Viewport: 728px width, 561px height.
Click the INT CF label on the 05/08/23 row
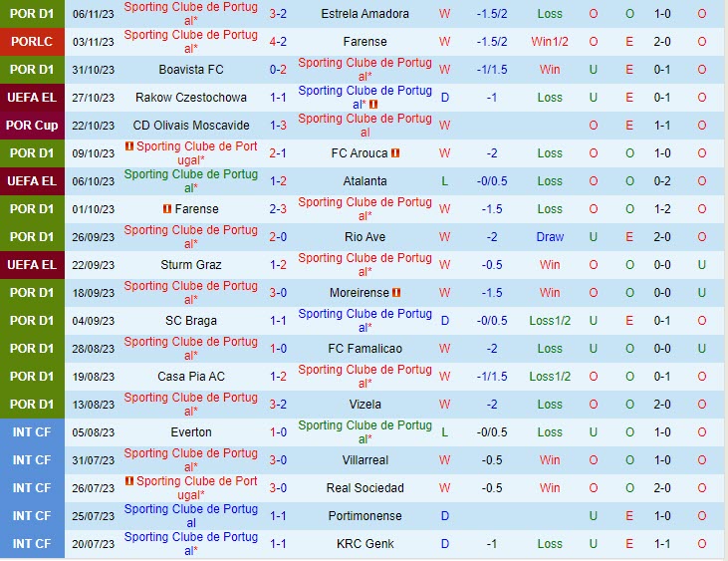pyautogui.click(x=32, y=432)
